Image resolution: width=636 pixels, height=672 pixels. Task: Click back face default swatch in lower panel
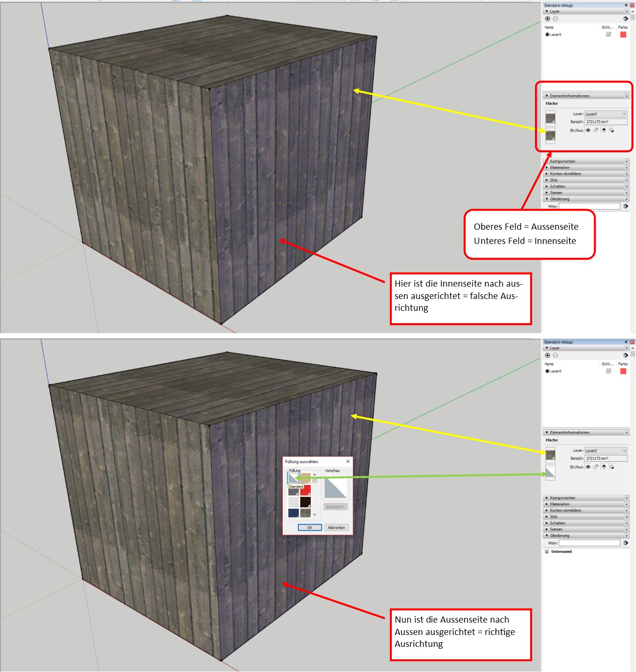click(550, 472)
